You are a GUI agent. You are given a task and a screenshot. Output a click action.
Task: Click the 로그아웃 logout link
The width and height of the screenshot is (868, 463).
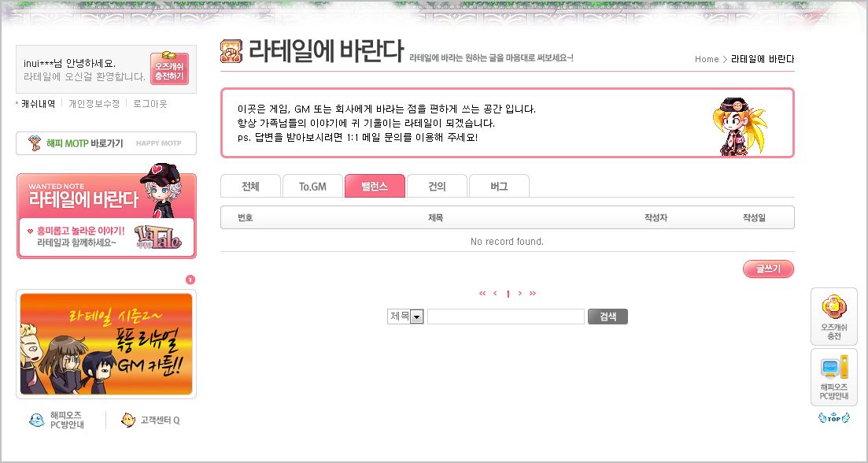[x=150, y=103]
